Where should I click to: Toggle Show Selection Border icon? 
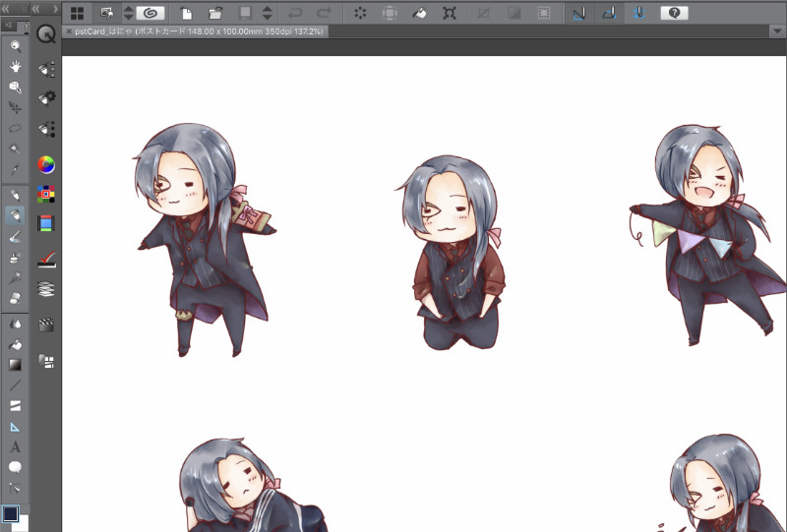pyautogui.click(x=544, y=13)
